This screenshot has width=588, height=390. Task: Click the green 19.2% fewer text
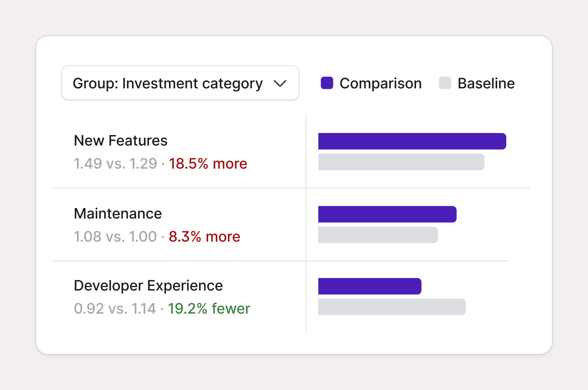pos(209,309)
